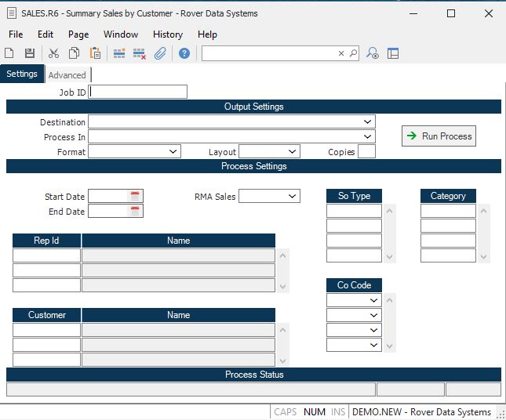Click the Paste clipboard icon
Viewport: 506px width, 420px height.
click(95, 53)
